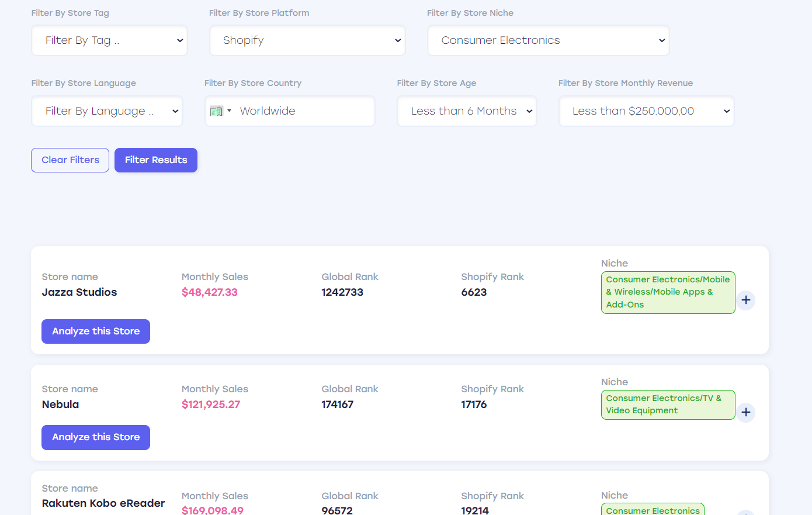Click the Nebula TV & Video Equipment niche tag
This screenshot has height=515, width=812.
pos(668,405)
